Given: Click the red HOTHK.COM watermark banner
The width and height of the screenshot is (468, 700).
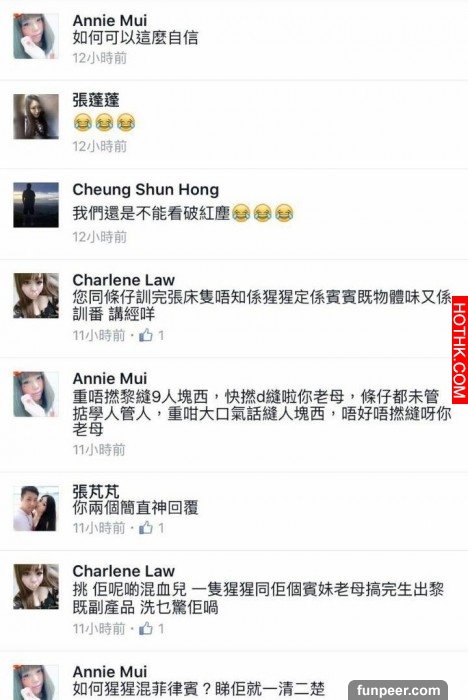Looking at the screenshot, I should click(x=460, y=350).
